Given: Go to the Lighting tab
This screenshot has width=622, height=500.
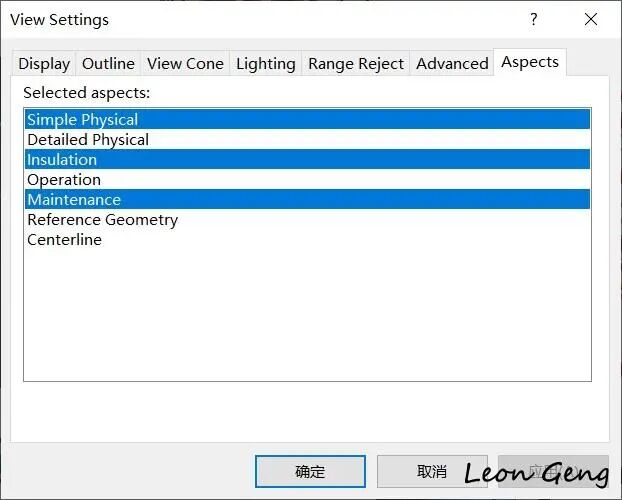Looking at the screenshot, I should click(x=266, y=63).
